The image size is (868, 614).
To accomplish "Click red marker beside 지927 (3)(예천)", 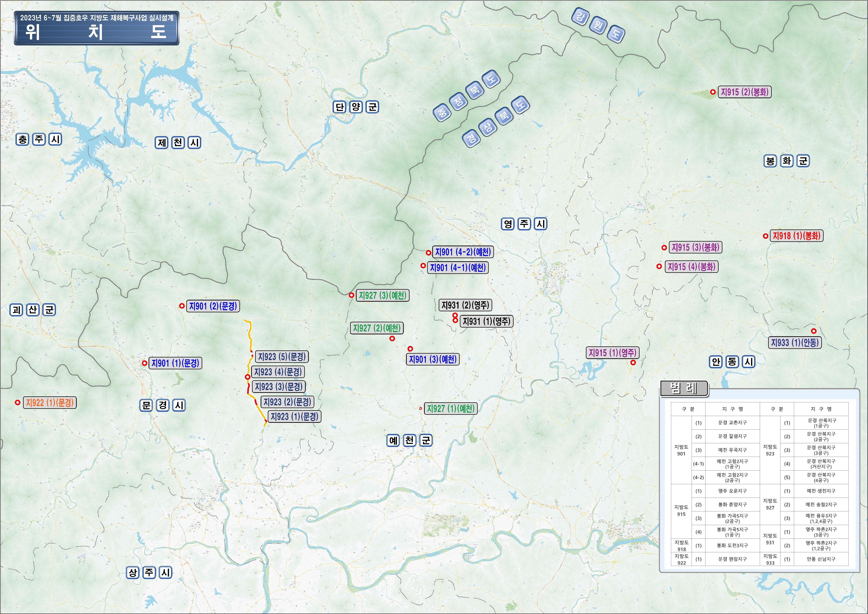I will click(351, 295).
